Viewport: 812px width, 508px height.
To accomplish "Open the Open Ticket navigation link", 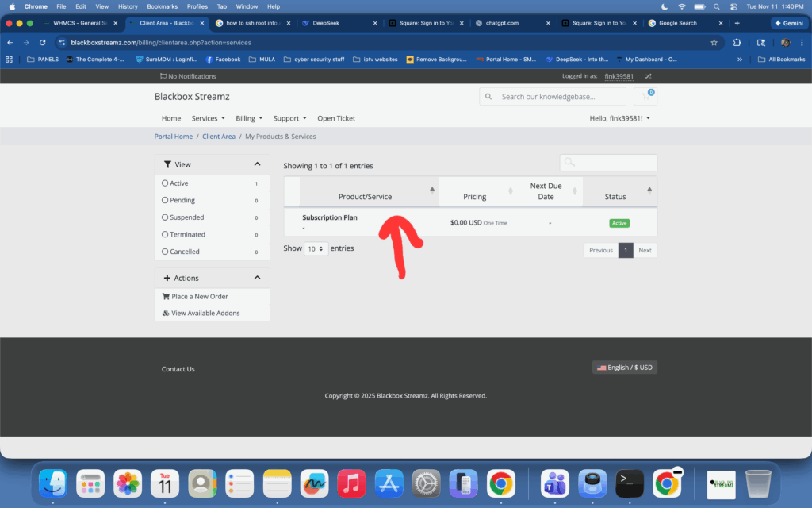I will point(336,118).
